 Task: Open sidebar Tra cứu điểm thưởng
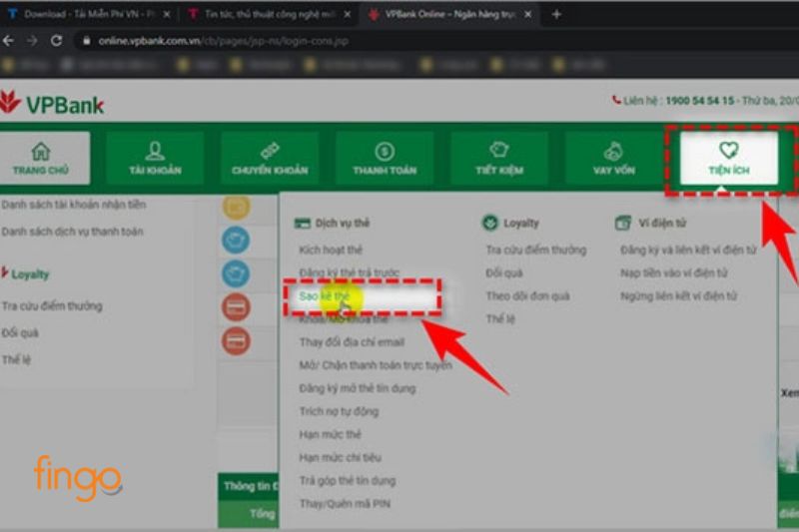coord(52,306)
